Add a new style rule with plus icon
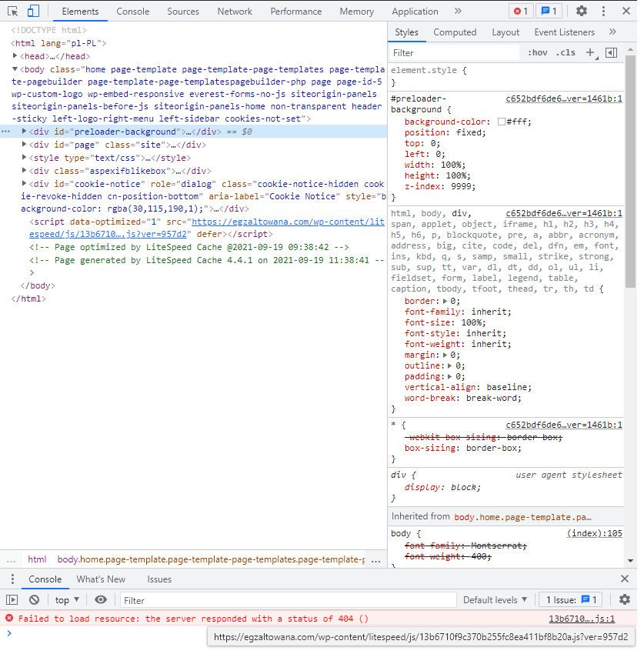Image resolution: width=644 pixels, height=664 pixels. point(590,52)
